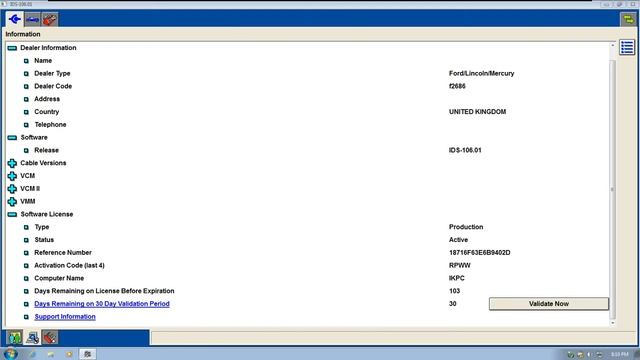Click the IKPC computer name value

pyautogui.click(x=456, y=278)
